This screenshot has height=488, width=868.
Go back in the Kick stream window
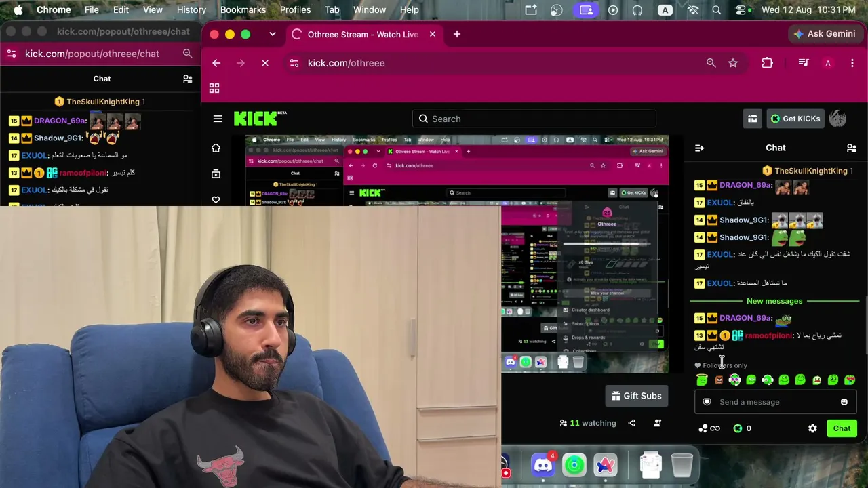click(216, 63)
